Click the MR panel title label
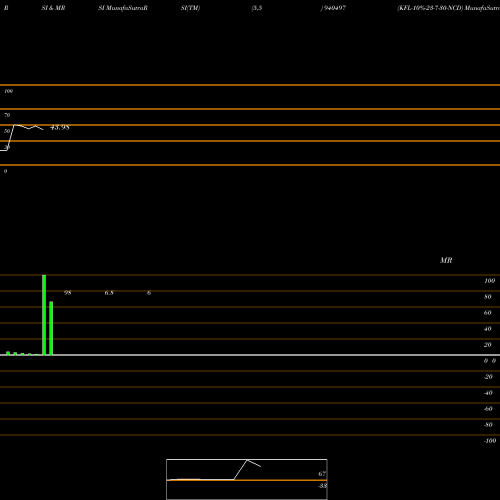The width and height of the screenshot is (500, 500). [x=446, y=260]
